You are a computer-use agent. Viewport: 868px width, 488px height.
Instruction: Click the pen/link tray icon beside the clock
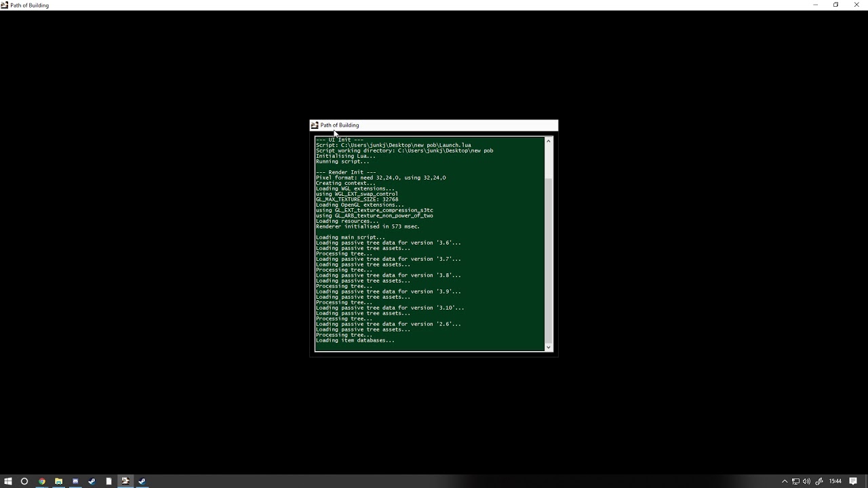click(819, 481)
